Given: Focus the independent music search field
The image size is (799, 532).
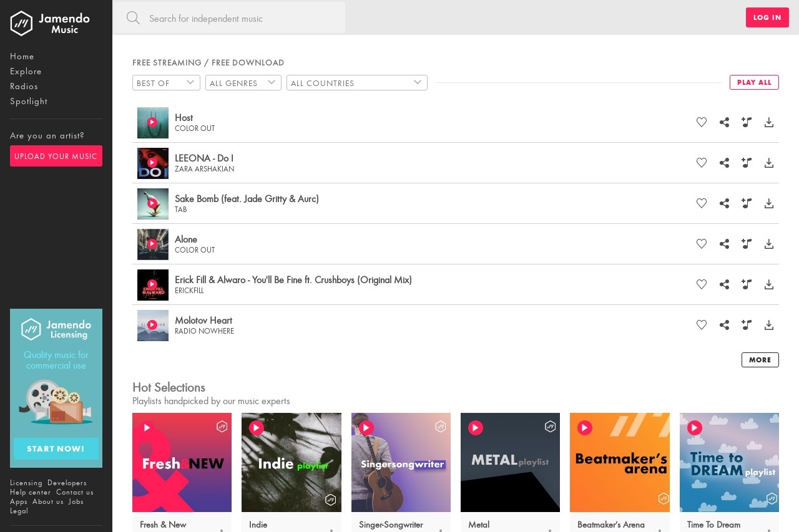Looking at the screenshot, I should pos(243,18).
